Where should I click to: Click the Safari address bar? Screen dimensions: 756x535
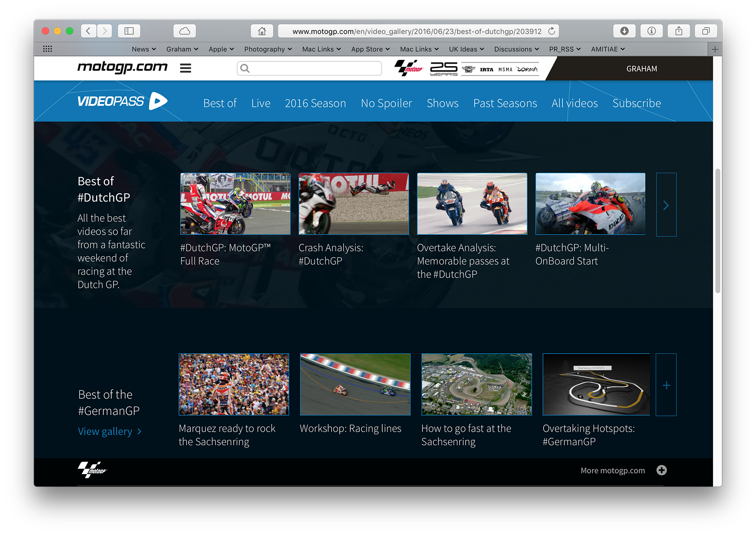pyautogui.click(x=418, y=31)
